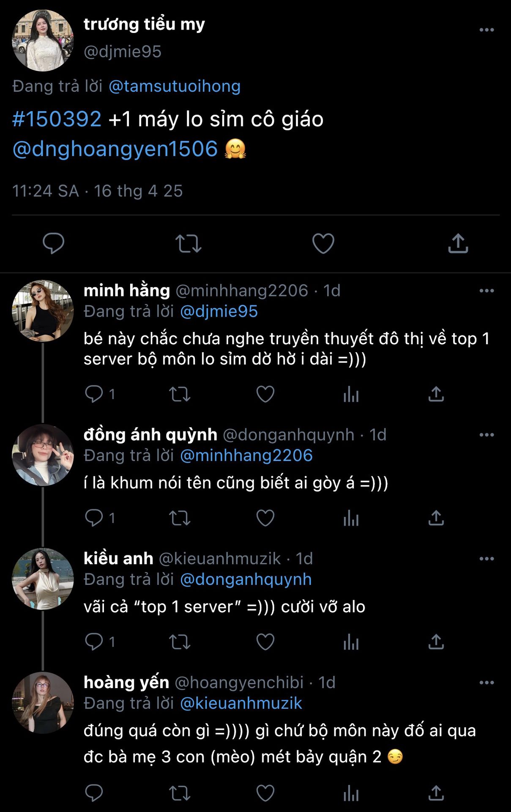Go to the @tamsutuoihong profile link

(x=175, y=86)
